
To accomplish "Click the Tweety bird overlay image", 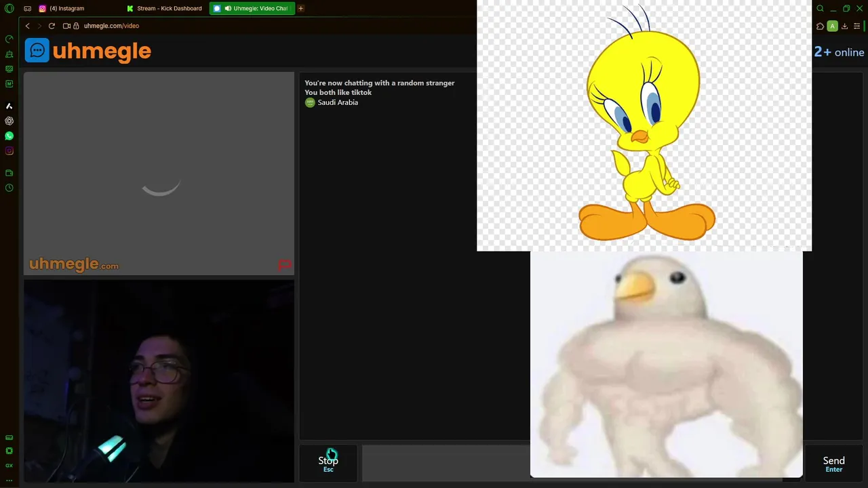I will click(644, 125).
